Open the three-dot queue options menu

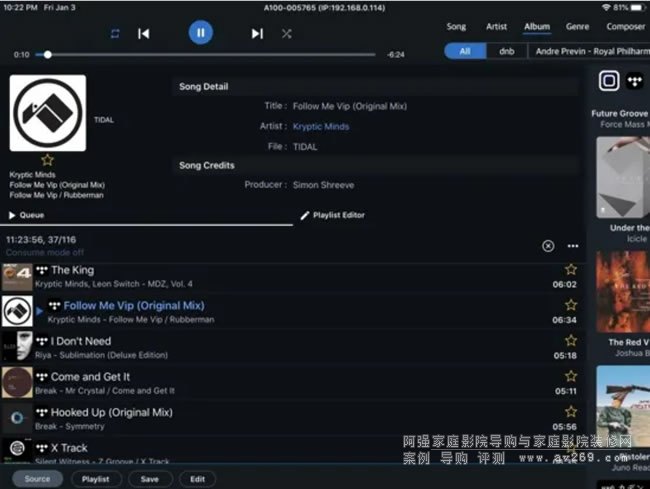(573, 246)
